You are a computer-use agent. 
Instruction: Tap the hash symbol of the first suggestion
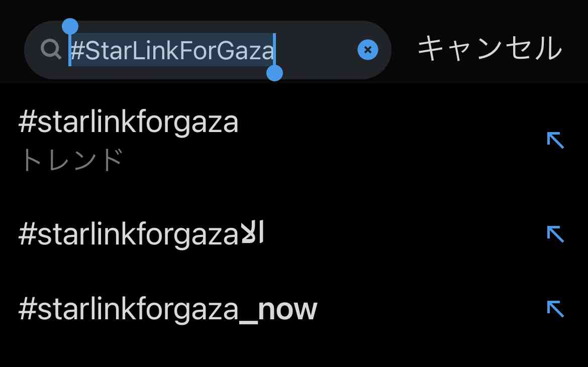click(x=27, y=121)
